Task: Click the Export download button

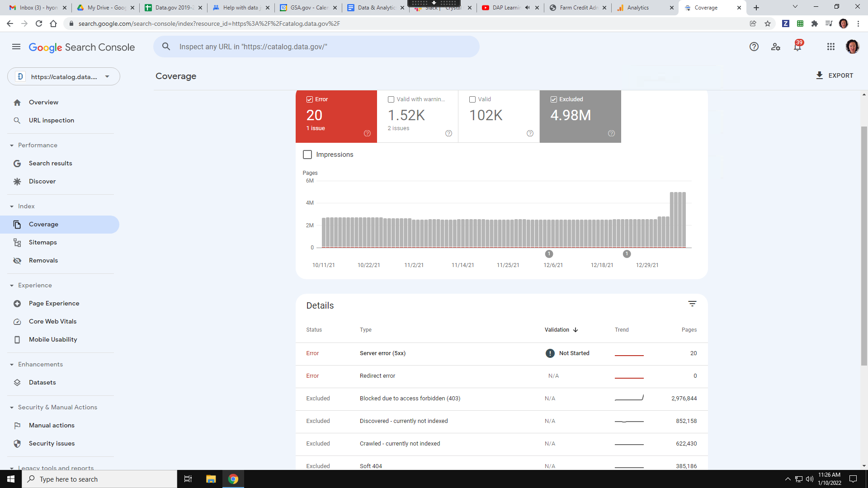Action: coord(834,75)
